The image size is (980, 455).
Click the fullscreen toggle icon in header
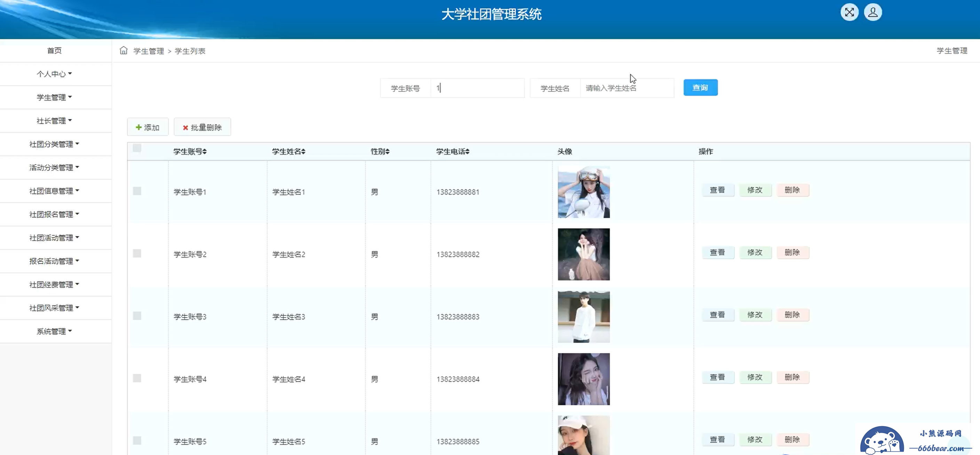(x=849, y=13)
